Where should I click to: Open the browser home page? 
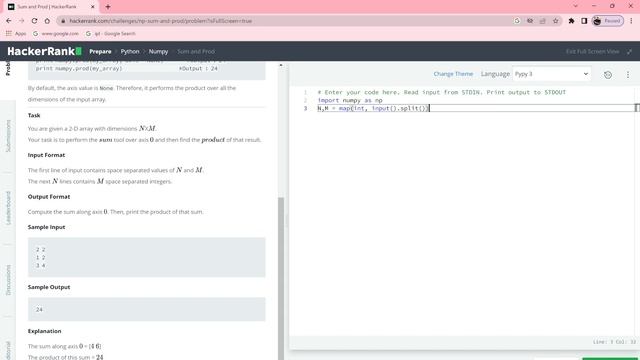(47, 21)
